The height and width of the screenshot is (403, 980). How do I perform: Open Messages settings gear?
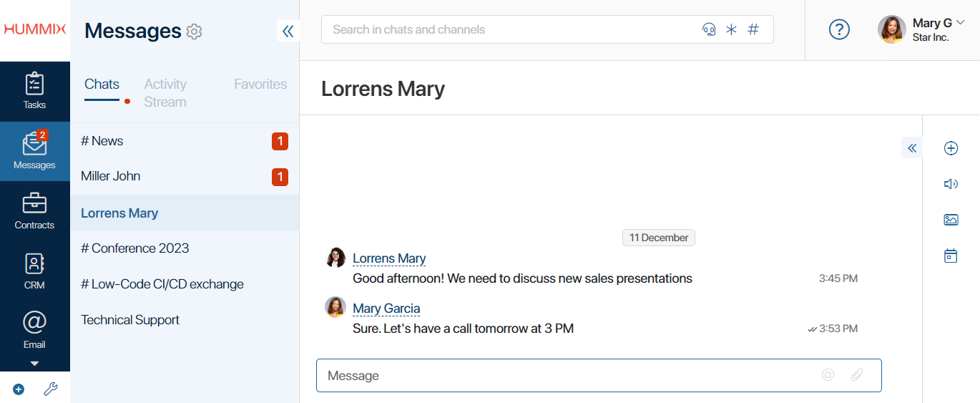[195, 31]
